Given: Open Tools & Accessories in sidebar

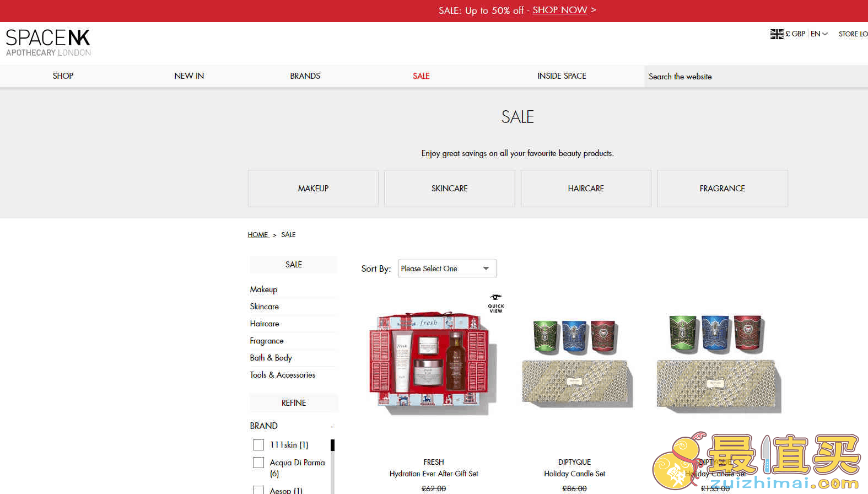Looking at the screenshot, I should click(x=283, y=375).
